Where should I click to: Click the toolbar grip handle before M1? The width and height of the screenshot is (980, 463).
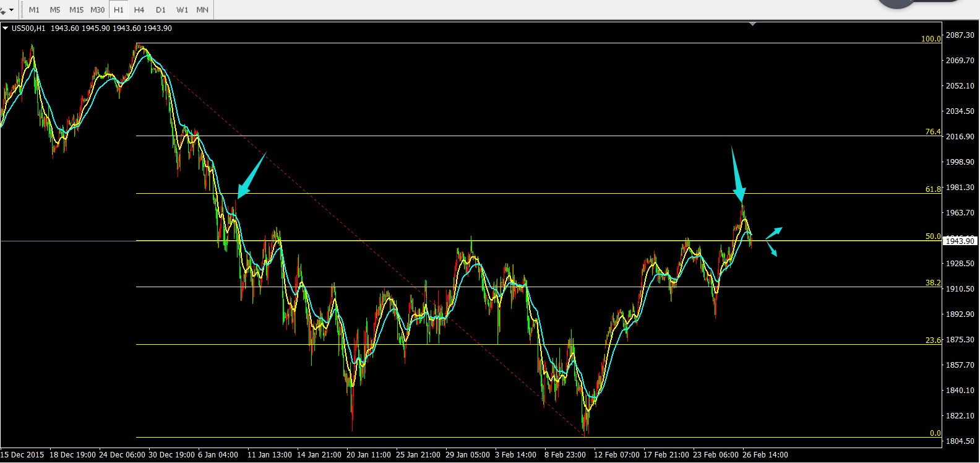[23, 10]
